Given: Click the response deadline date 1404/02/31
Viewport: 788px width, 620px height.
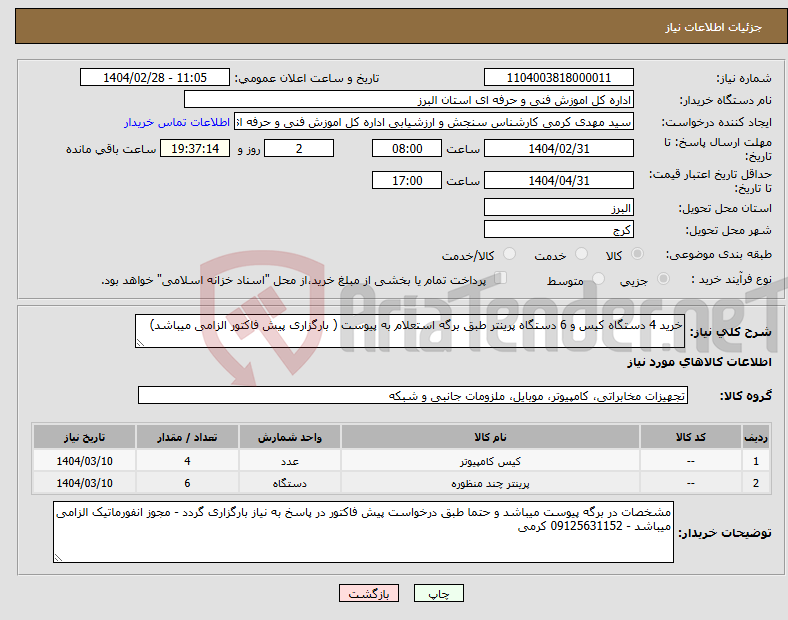Looking at the screenshot, I should click(558, 148).
